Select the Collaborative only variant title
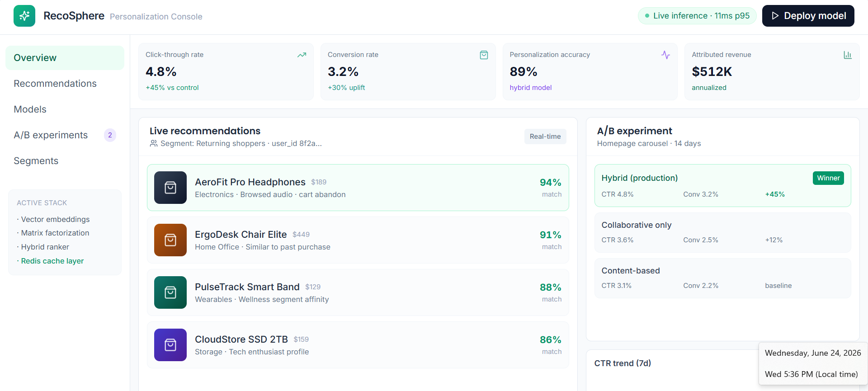868x391 pixels. pos(636,225)
